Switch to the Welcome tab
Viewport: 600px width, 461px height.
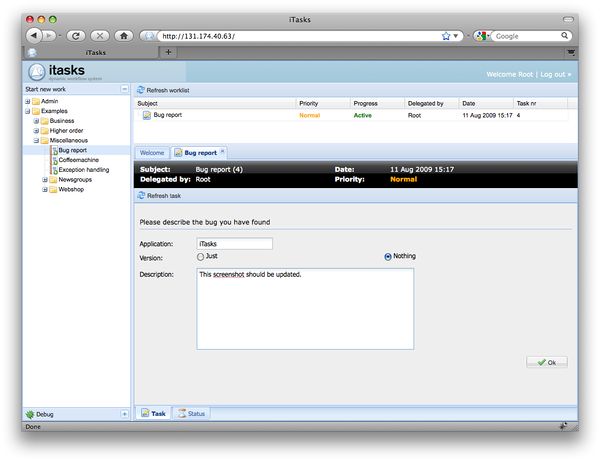point(152,153)
